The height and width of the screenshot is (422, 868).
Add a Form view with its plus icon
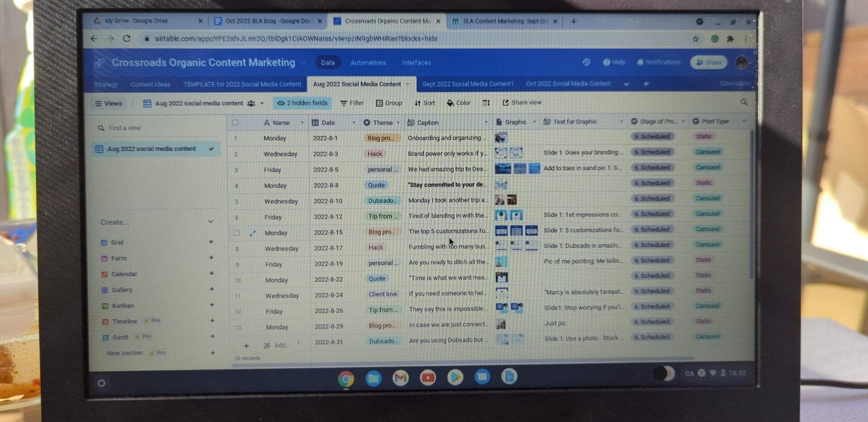click(211, 258)
